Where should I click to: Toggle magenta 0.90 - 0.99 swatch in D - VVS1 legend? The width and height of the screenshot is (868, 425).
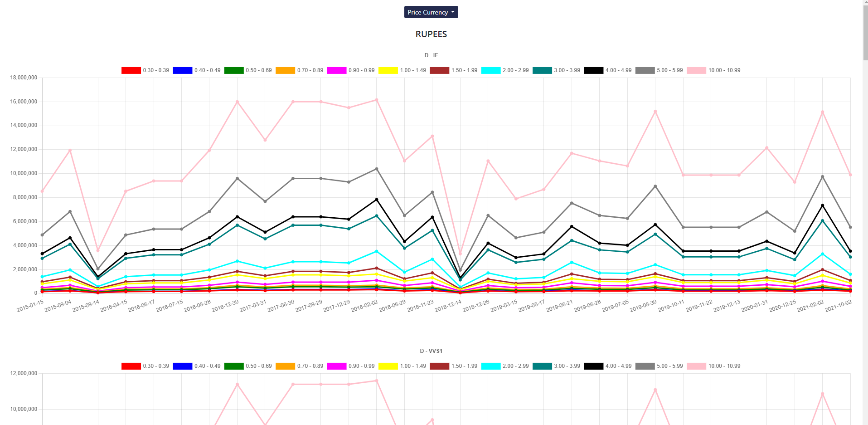337,366
